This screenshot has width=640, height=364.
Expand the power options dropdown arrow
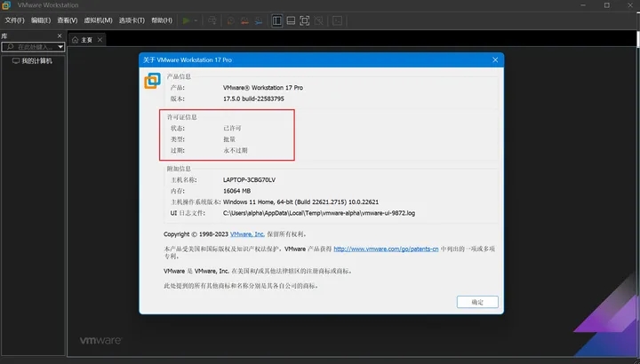(x=196, y=20)
